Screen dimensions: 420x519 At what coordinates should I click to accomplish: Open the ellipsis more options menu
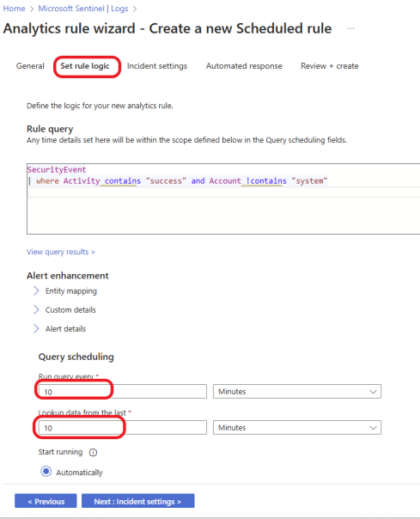pos(350,28)
